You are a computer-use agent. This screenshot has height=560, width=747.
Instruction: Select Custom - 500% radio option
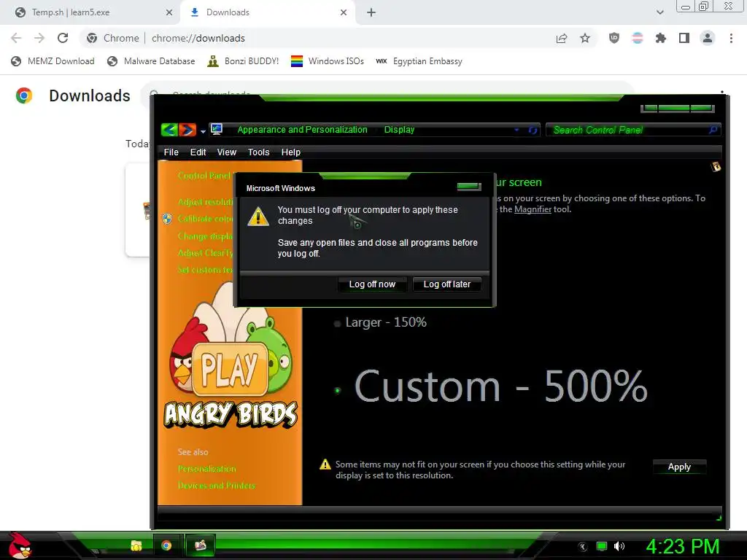pos(337,391)
